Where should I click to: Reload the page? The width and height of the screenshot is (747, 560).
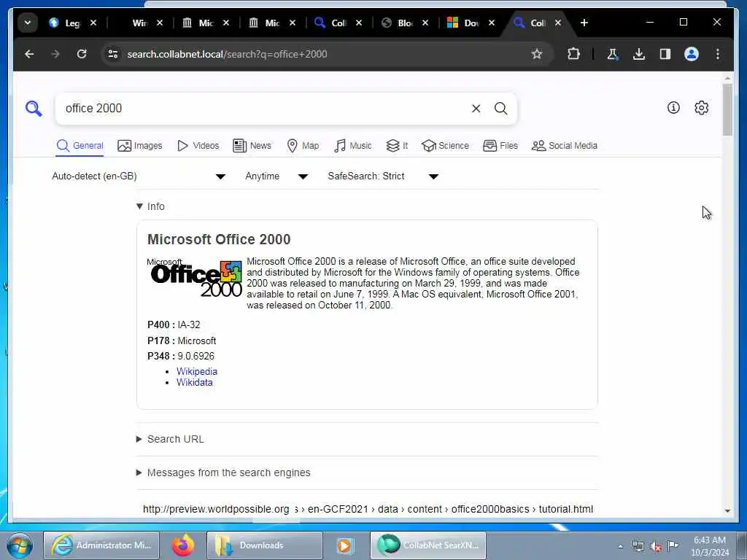[82, 54]
